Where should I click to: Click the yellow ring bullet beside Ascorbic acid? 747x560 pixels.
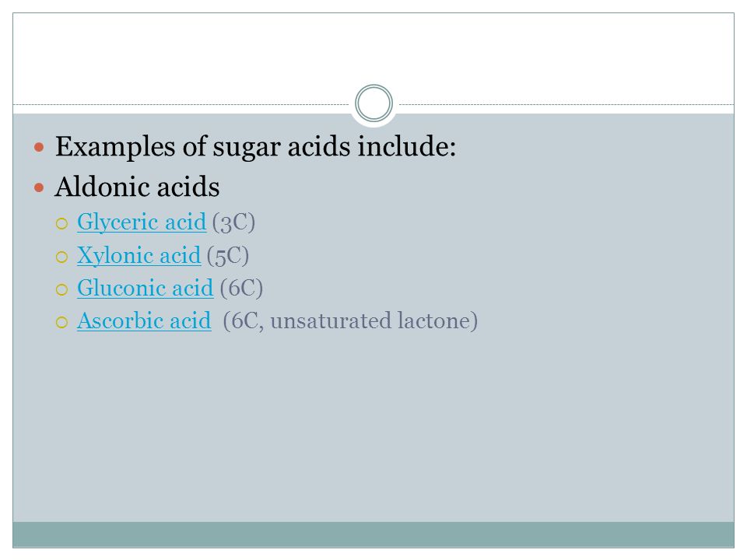pos(62,322)
